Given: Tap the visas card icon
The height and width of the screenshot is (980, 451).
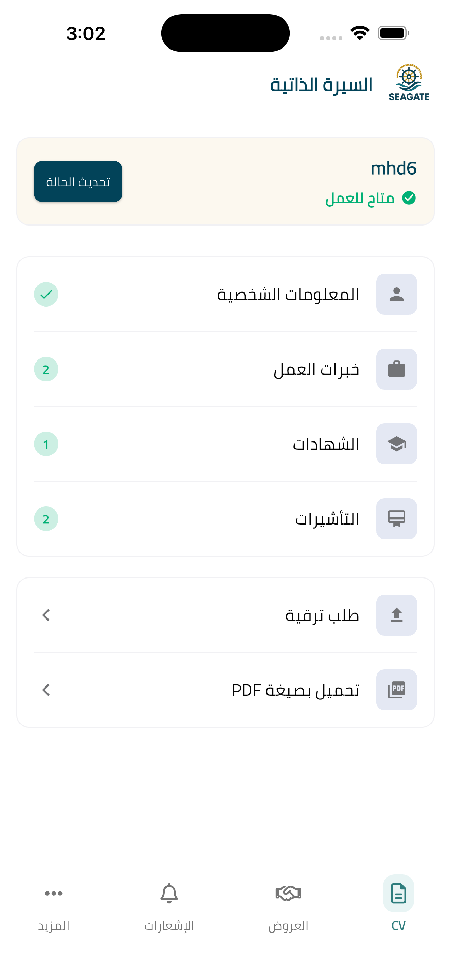Looking at the screenshot, I should pyautogui.click(x=396, y=519).
